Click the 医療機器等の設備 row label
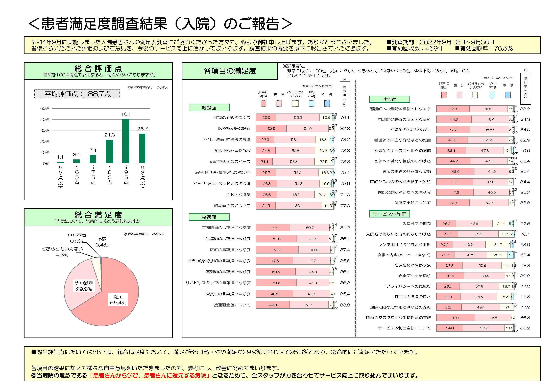555x392 pixels. pos(234,128)
